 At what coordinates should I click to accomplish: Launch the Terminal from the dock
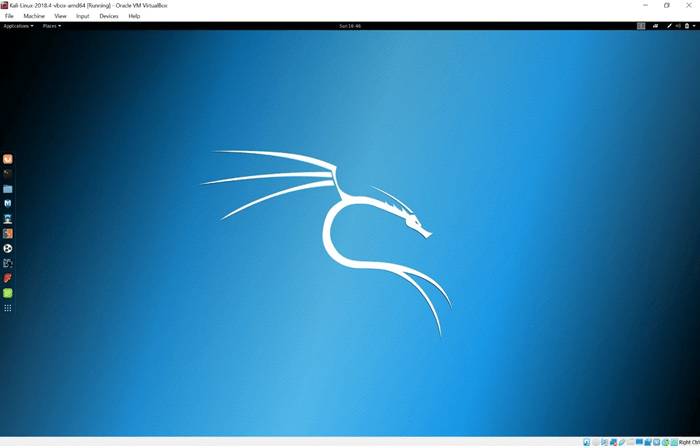pyautogui.click(x=8, y=173)
